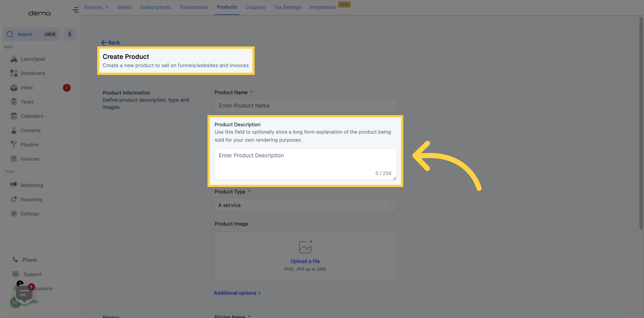Click the Inbox unread badge showing 1
644x318 pixels.
(x=67, y=88)
